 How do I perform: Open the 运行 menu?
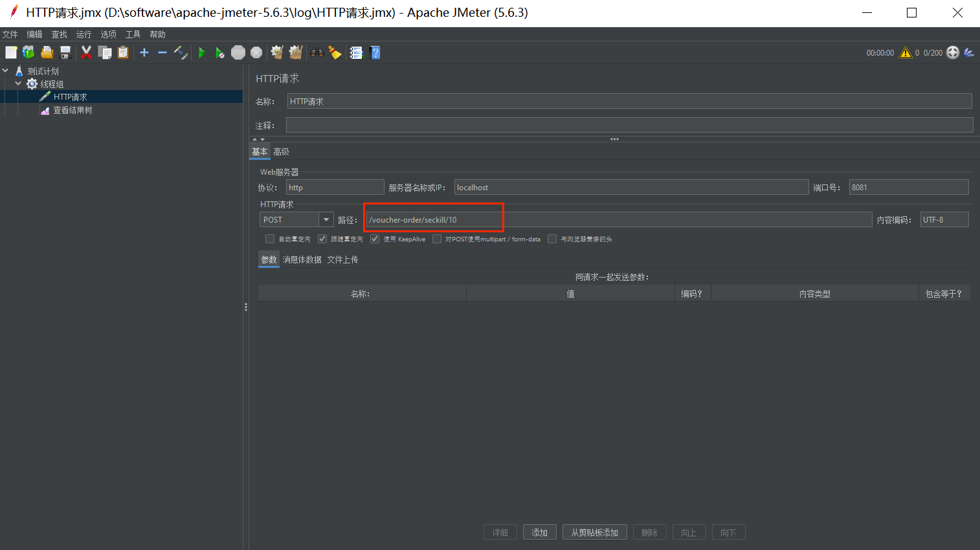[84, 34]
